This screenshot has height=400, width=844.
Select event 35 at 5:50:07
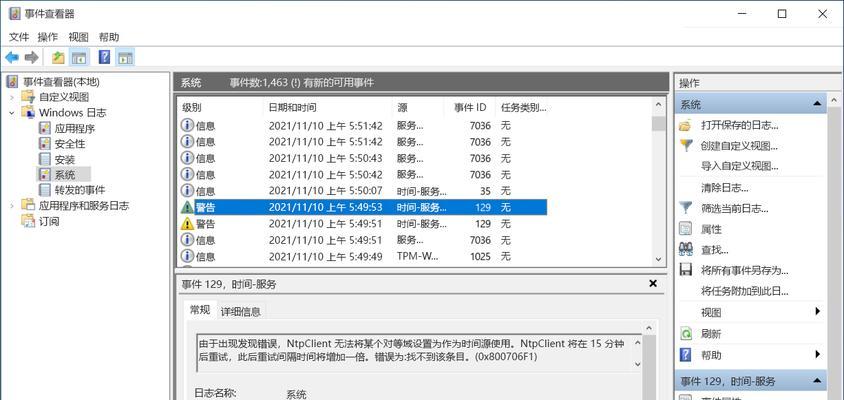pos(363,191)
